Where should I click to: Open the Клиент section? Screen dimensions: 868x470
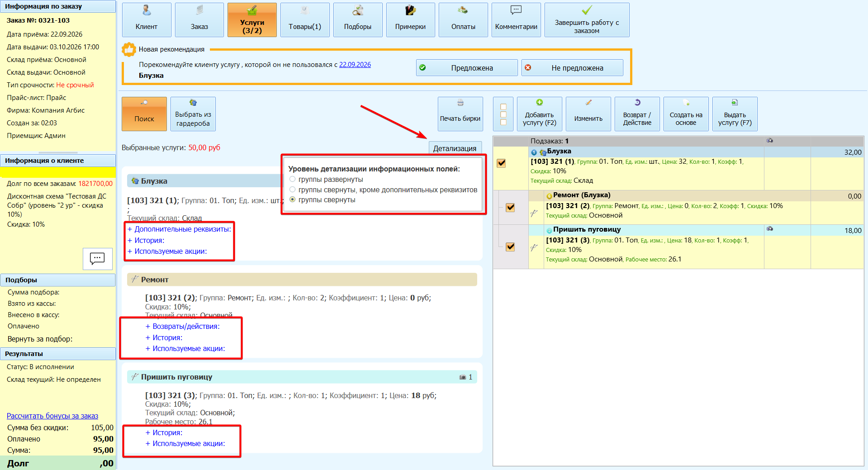tap(147, 20)
